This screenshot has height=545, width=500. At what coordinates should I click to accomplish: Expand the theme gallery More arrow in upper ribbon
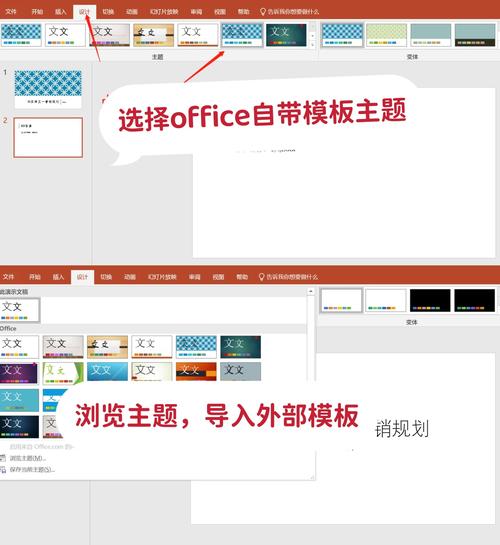point(313,44)
